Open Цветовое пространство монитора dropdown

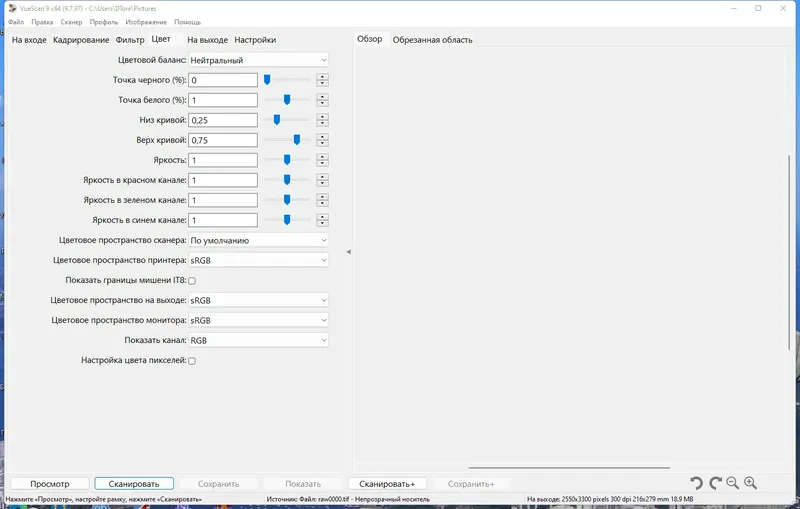258,320
